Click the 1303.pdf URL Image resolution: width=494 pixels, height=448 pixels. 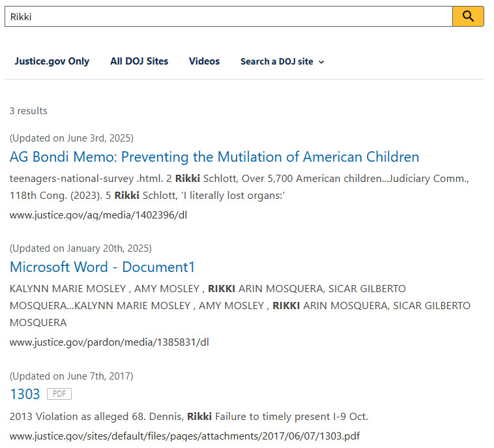pyautogui.click(x=184, y=436)
